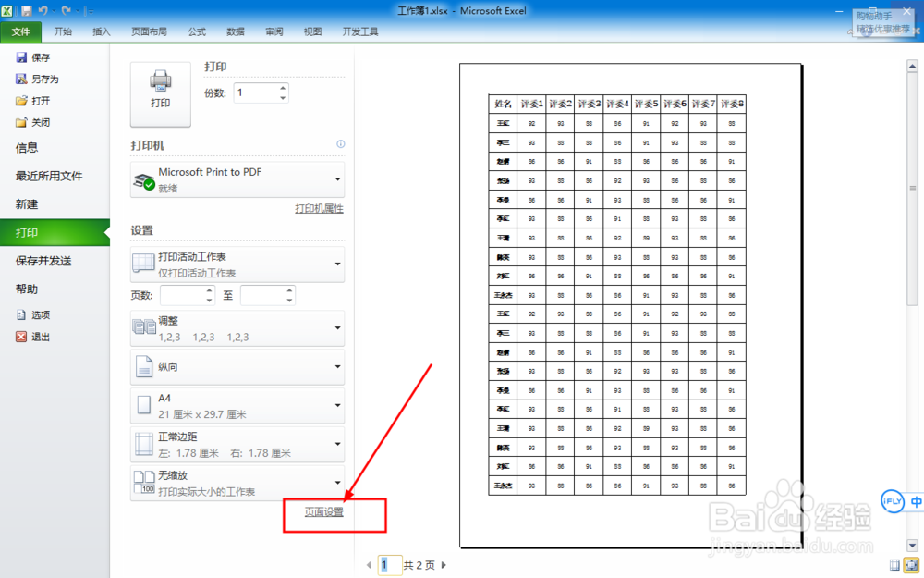Click the Undo arrow in title bar
Screen dimensions: 924x578
[x=43, y=10]
